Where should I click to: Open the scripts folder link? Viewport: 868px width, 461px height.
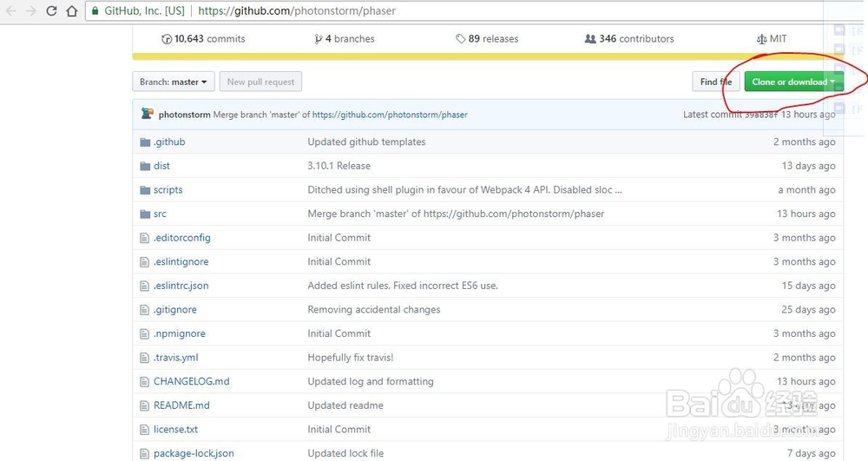(168, 190)
